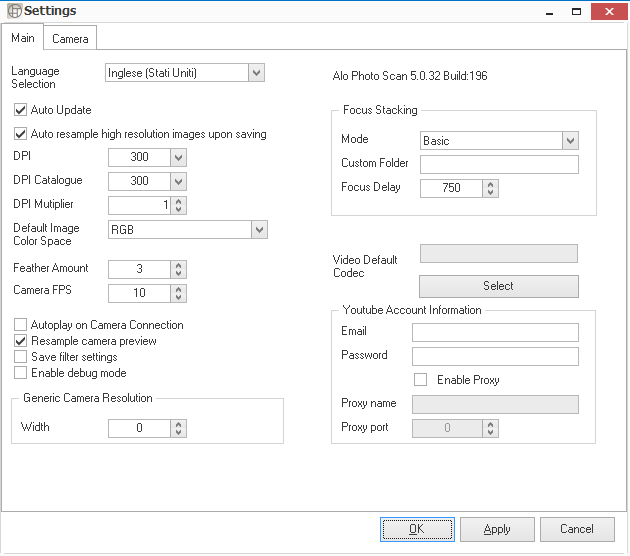Click the Focus Delay 750 field
The width and height of the screenshot is (630, 556).
[452, 188]
